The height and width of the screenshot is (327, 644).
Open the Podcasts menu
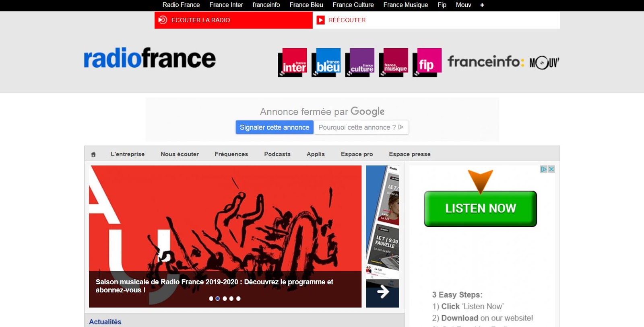[x=277, y=154]
